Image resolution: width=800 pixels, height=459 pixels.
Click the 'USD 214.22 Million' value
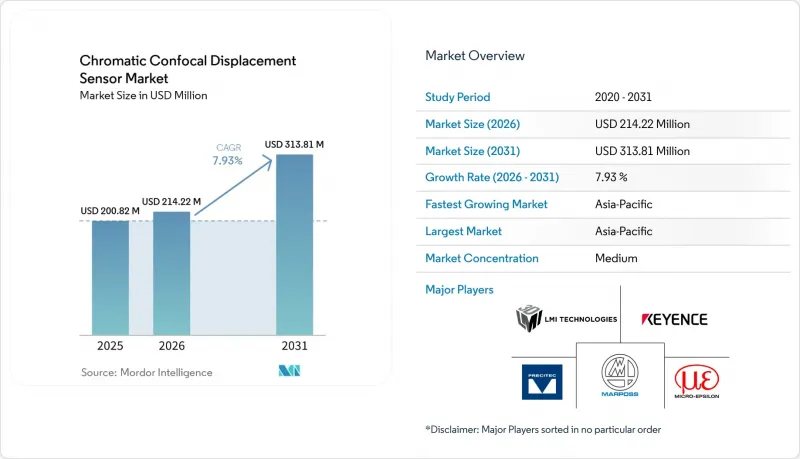tap(642, 124)
